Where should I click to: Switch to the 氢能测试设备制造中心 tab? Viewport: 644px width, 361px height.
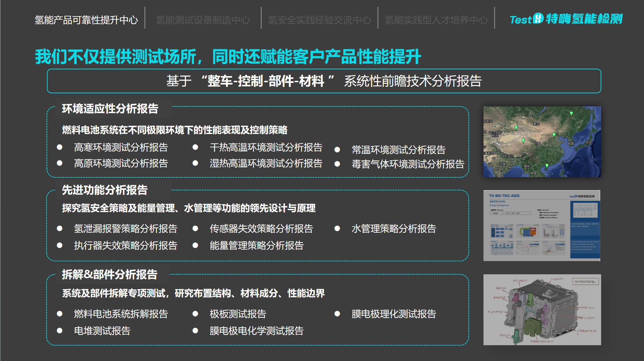203,20
